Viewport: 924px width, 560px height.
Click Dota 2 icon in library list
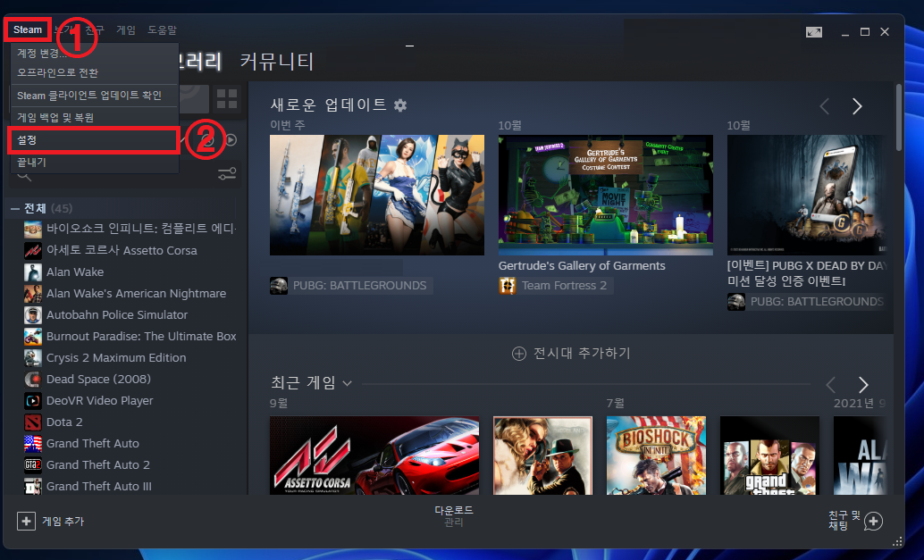tap(33, 422)
